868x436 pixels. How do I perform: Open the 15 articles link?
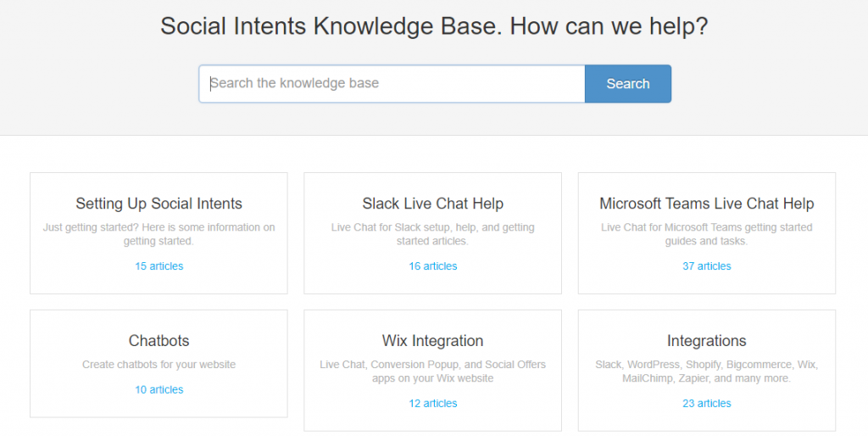159,266
